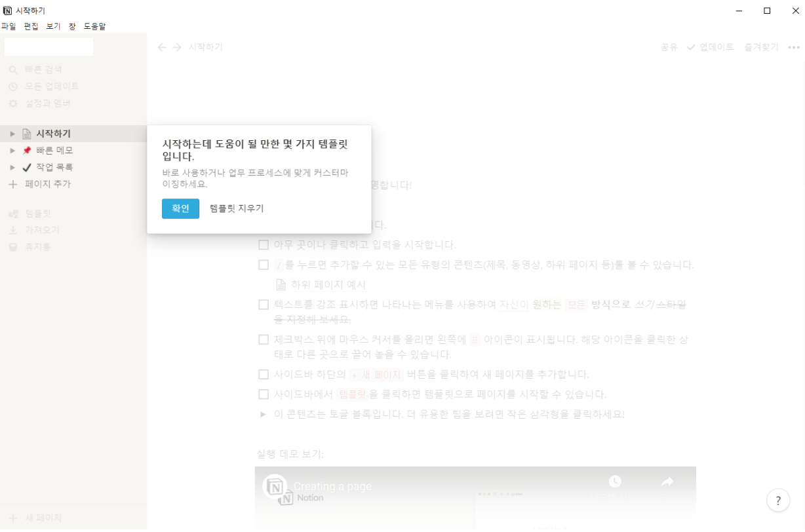The width and height of the screenshot is (805, 532).
Task: Click the 템플릿 shapes icon in sidebar
Action: [x=13, y=214]
